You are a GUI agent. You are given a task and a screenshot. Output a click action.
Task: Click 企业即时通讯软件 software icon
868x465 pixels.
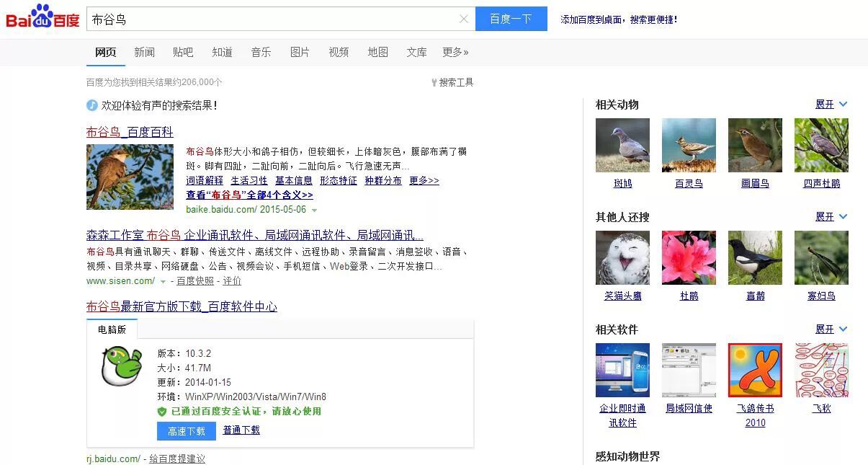(622, 371)
